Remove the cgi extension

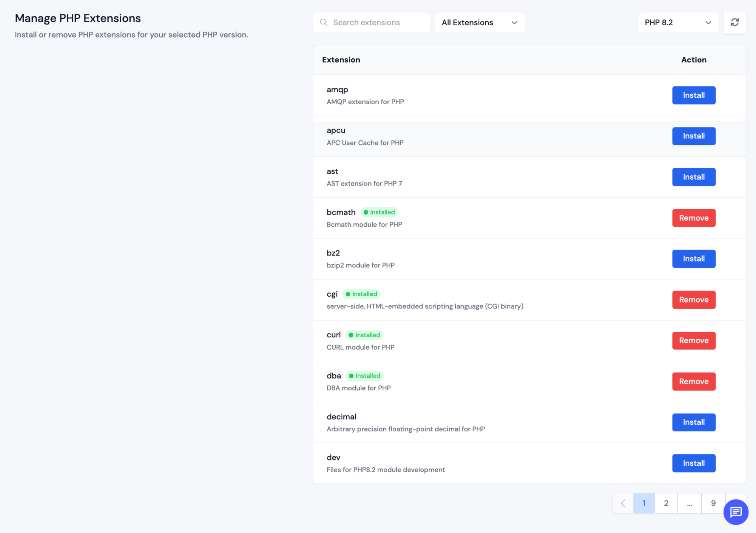(694, 300)
